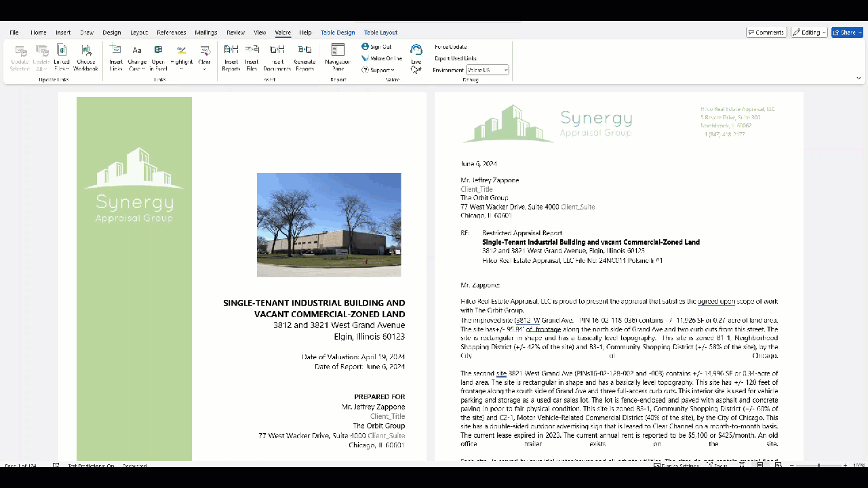The height and width of the screenshot is (488, 868).
Task: Toggle the Navigation Pane
Action: click(x=338, y=52)
